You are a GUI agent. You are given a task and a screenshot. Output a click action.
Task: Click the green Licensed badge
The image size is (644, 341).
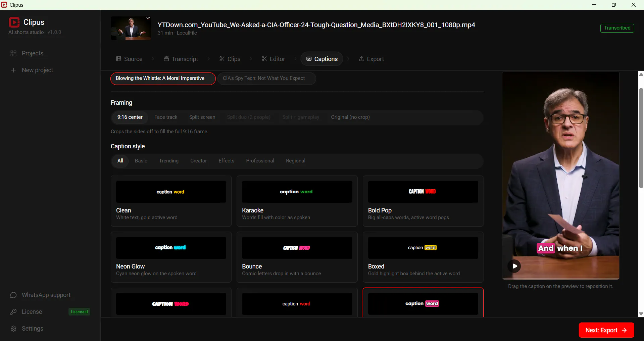(79, 312)
